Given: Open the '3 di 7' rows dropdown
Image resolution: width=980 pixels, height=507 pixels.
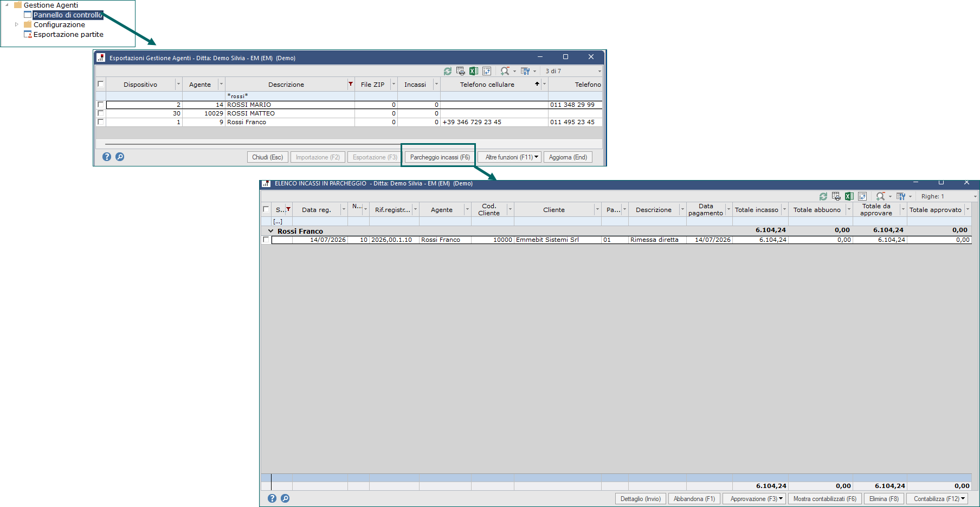Looking at the screenshot, I should click(599, 71).
